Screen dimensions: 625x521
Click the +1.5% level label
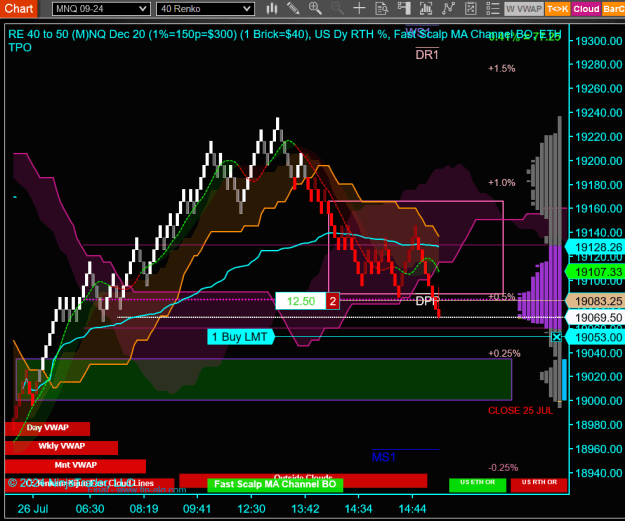click(x=502, y=69)
